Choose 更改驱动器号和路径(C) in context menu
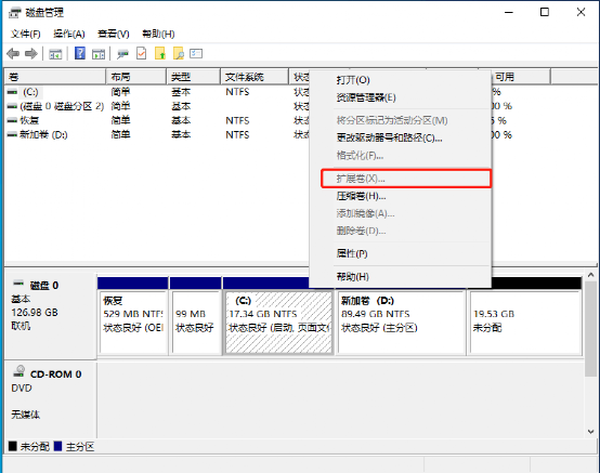This screenshot has height=473, width=600. pos(388,137)
